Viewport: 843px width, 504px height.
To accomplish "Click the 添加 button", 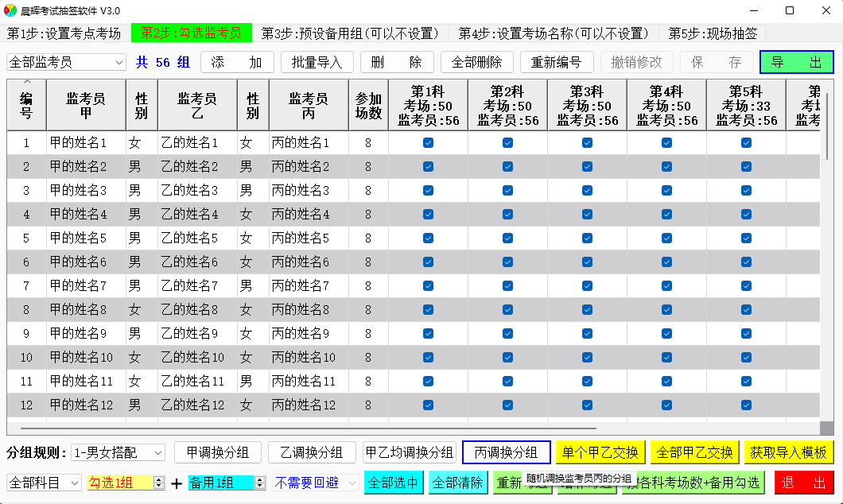I will tap(237, 62).
